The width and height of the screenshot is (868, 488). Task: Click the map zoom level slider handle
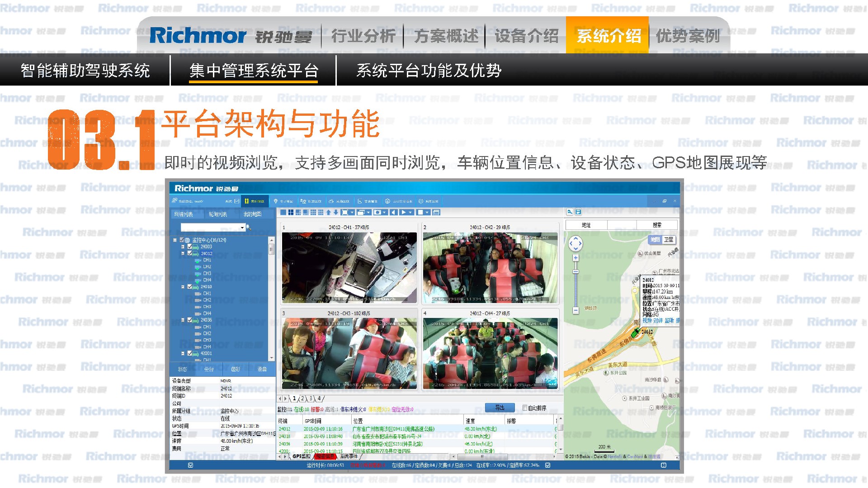pyautogui.click(x=576, y=272)
